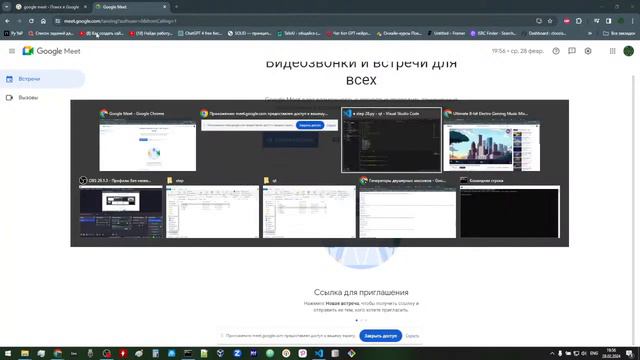Open the volume control in system tray

pos(584,353)
